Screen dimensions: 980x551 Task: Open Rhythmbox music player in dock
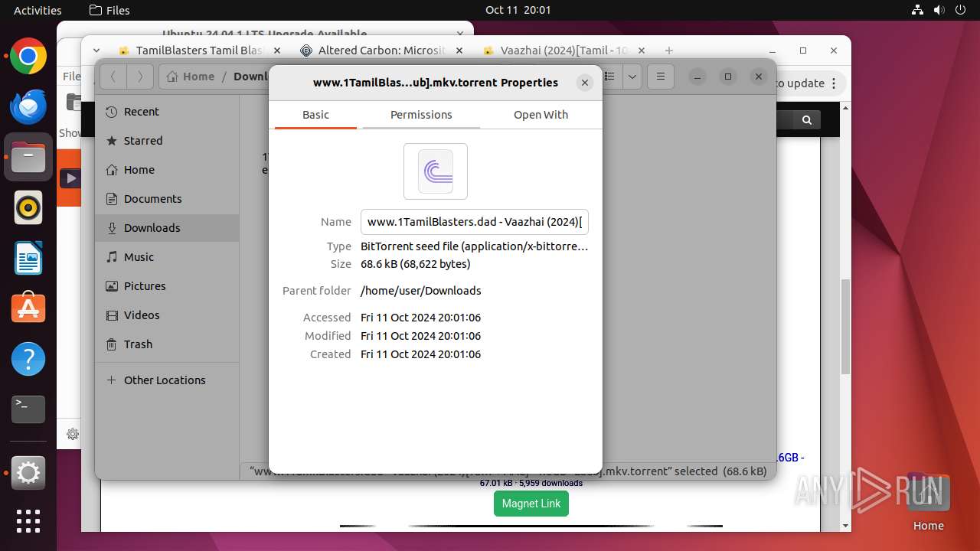tap(28, 207)
